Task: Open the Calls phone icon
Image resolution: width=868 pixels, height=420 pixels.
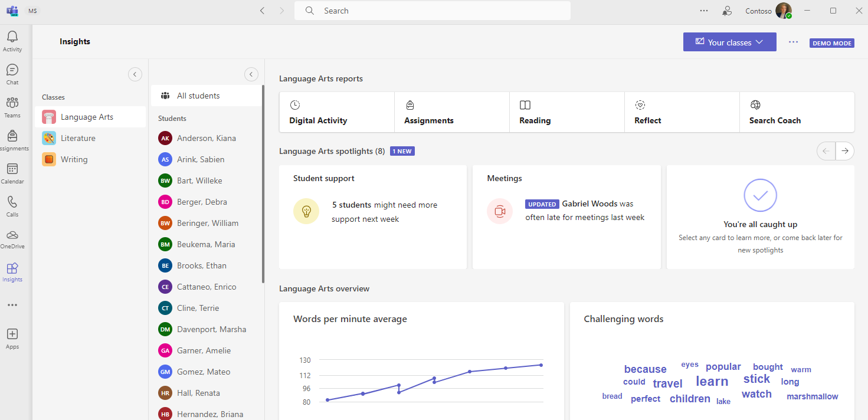Action: tap(12, 202)
